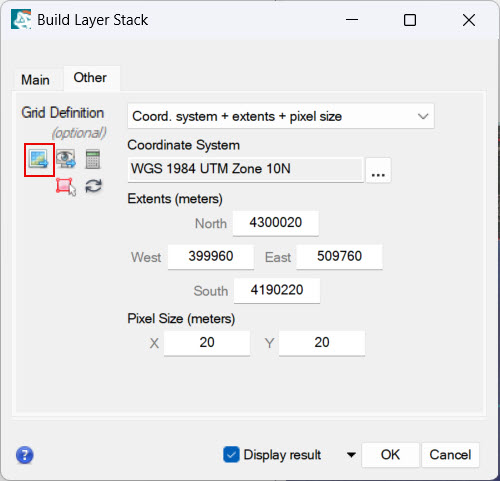500x481 pixels.
Task: Click the Coordinate System text field
Action: click(245, 169)
